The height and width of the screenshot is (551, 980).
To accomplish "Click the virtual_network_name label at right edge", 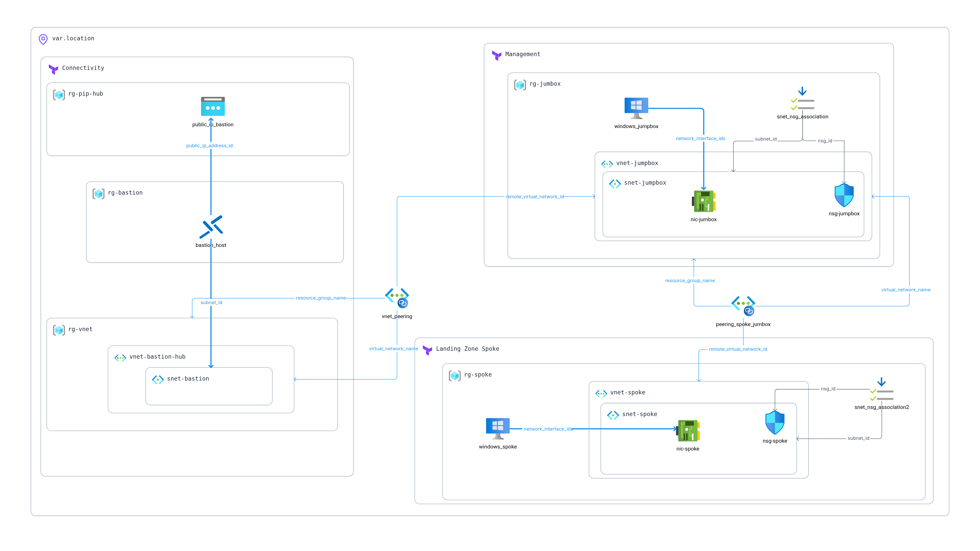I will pyautogui.click(x=906, y=290).
